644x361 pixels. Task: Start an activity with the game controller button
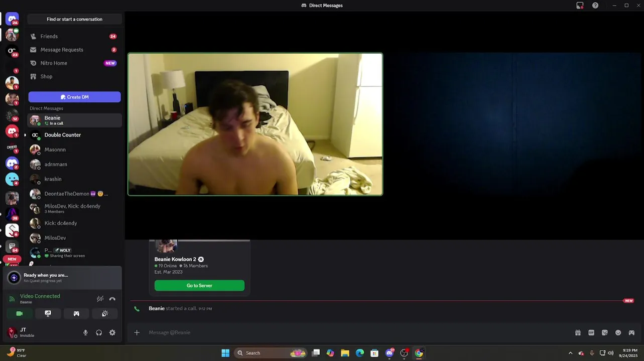(x=76, y=313)
